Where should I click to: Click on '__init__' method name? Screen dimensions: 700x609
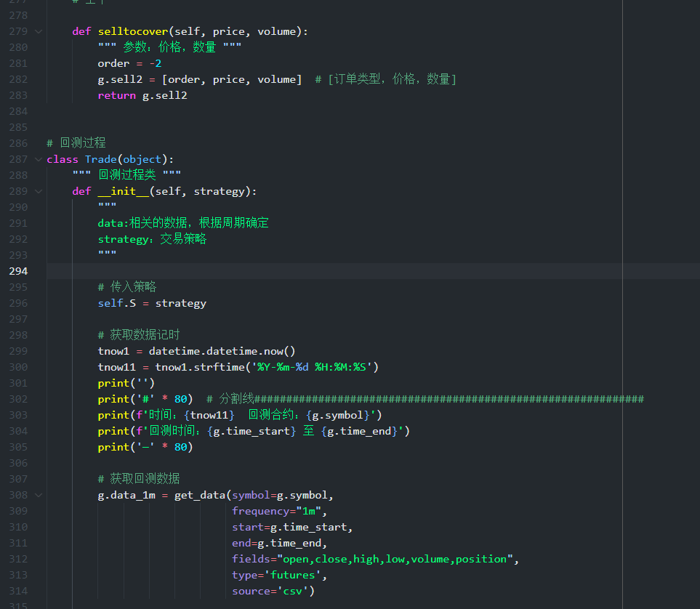pos(124,192)
